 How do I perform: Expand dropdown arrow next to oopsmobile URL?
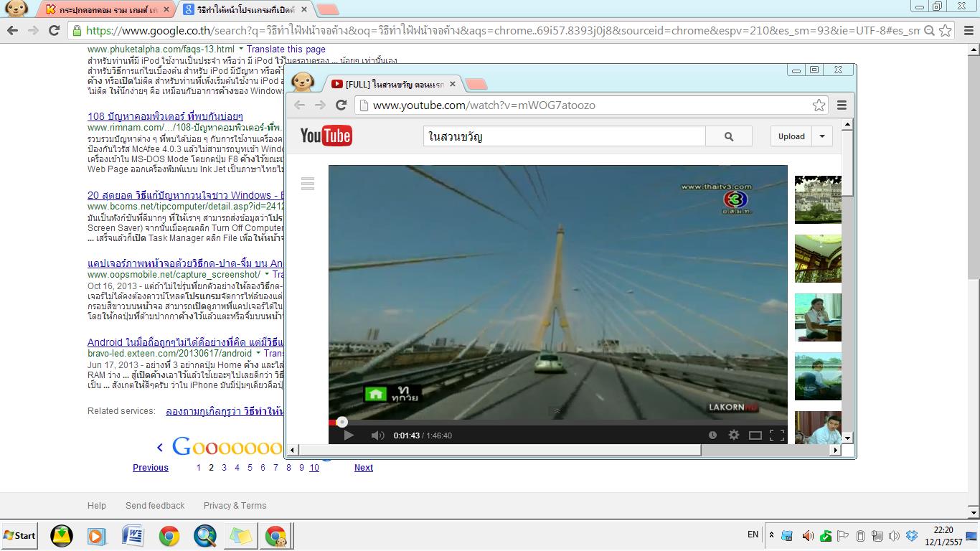(267, 274)
